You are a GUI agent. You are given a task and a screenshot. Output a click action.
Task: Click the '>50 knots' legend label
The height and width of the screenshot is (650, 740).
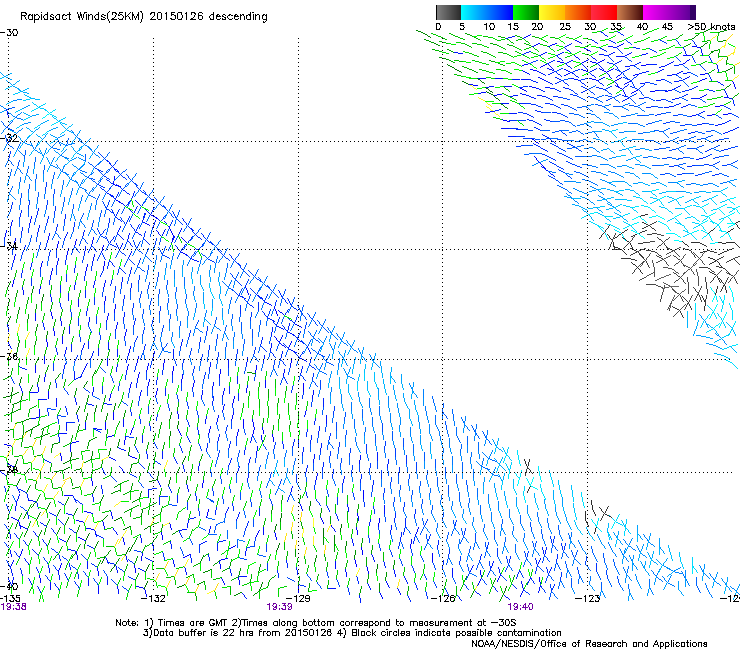pos(711,27)
